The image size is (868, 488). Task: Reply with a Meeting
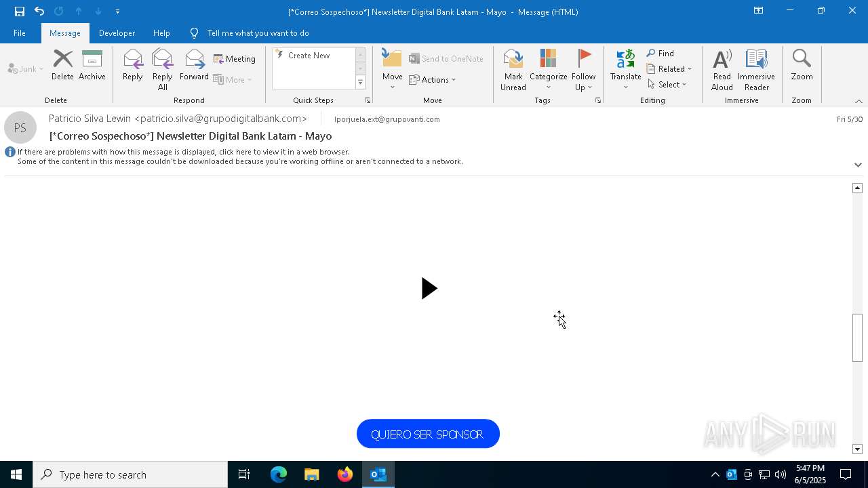click(235, 59)
